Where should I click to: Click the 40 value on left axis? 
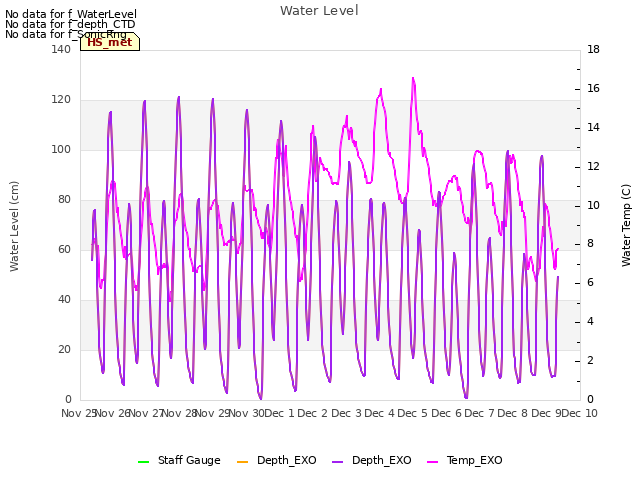click(64, 299)
